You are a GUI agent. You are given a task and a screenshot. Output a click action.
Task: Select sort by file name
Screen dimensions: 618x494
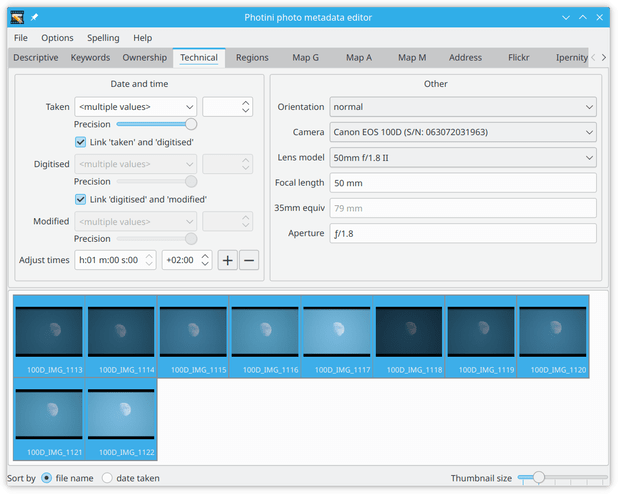coord(47,478)
